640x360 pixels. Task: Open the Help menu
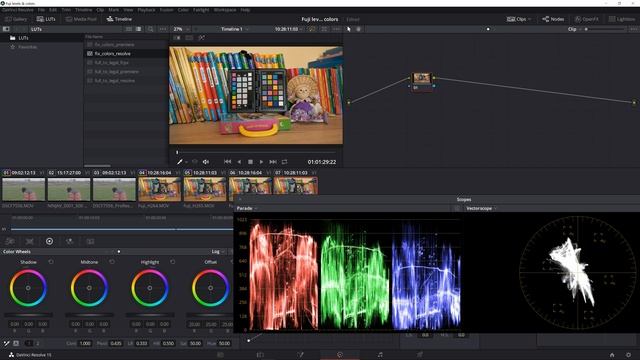[x=245, y=10]
